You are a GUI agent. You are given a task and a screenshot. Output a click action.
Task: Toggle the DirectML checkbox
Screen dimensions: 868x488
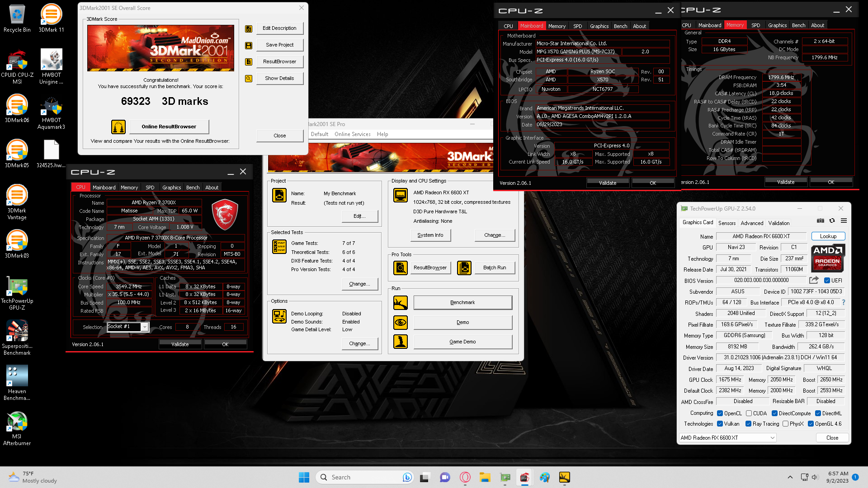(x=818, y=413)
